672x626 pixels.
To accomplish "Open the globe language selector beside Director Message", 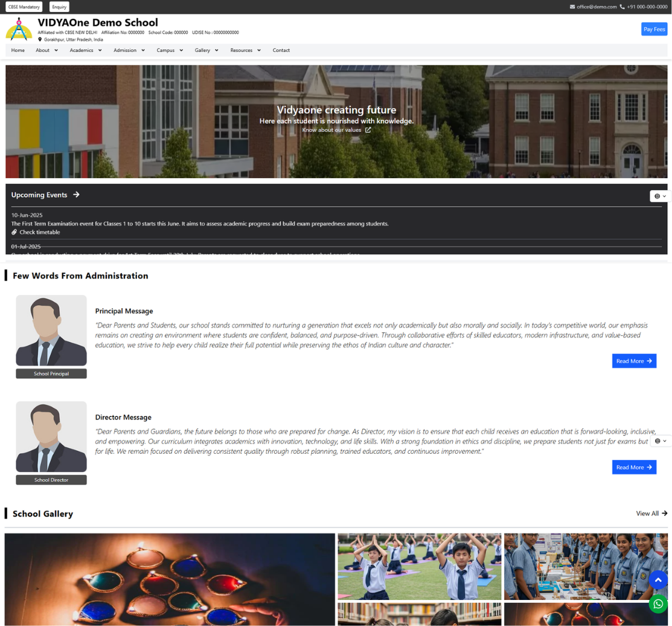I will (x=661, y=441).
